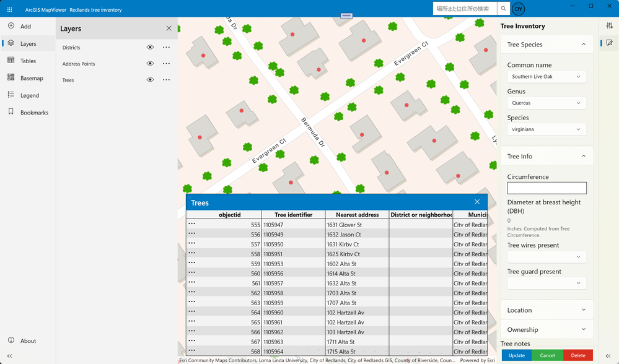The image size is (619, 364).
Task: Click the Add plus icon in sidebar
Action: tap(11, 26)
